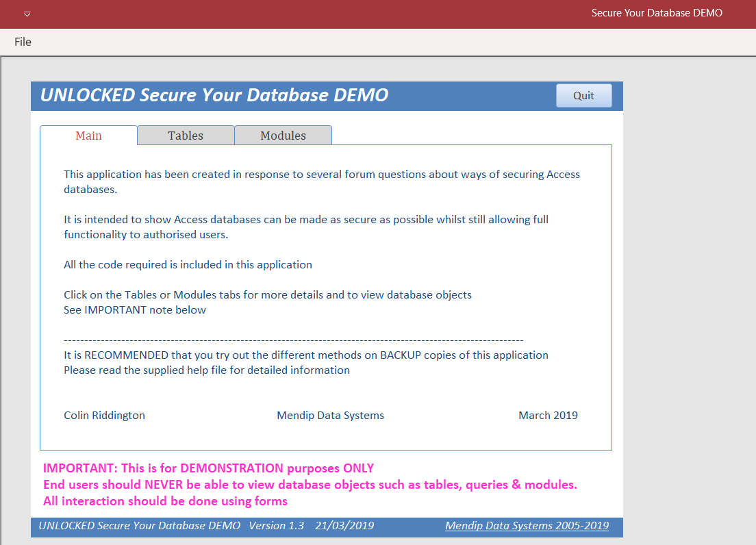Click 'All the code required is included' sentence
The width and height of the screenshot is (756, 545).
pyautogui.click(x=188, y=264)
